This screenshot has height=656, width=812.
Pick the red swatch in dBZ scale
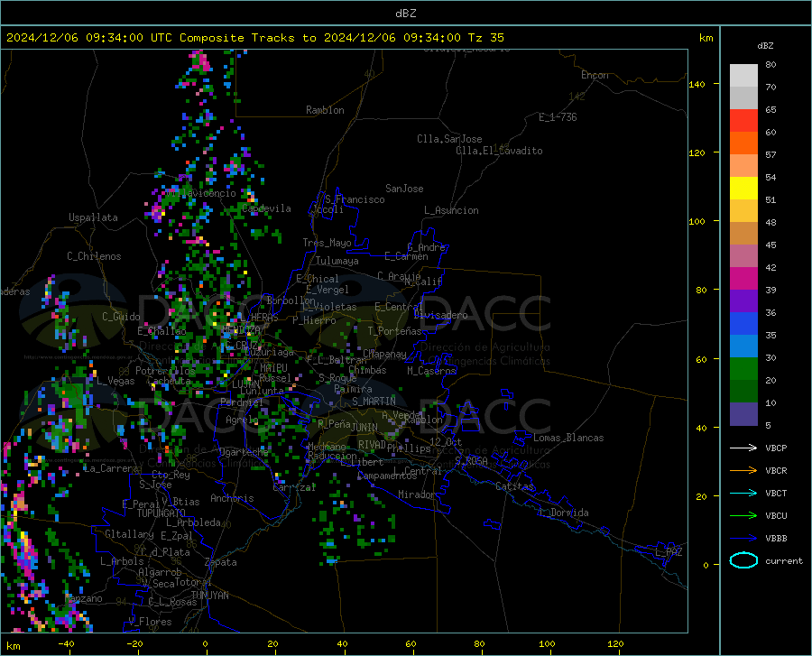(x=743, y=121)
